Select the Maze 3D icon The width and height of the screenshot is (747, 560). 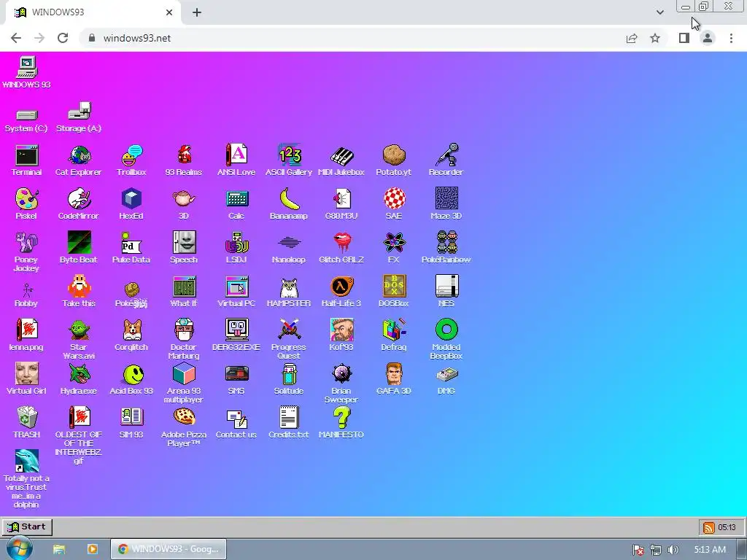pos(446,204)
